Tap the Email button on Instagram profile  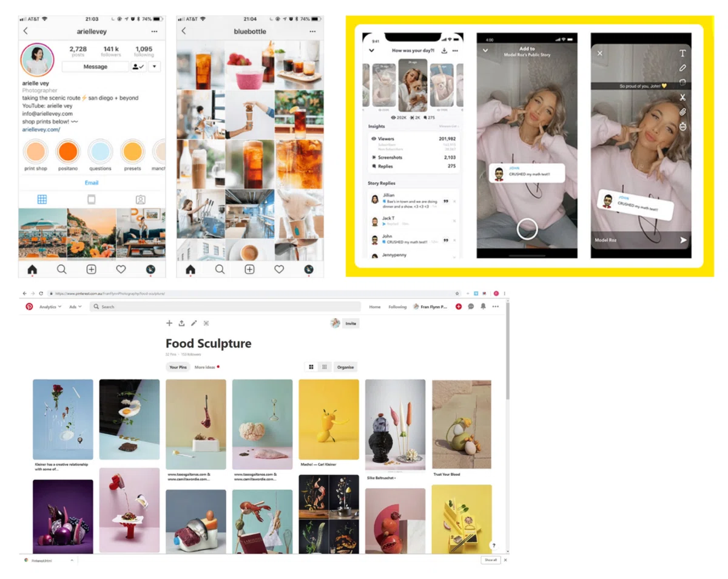pos(92,182)
